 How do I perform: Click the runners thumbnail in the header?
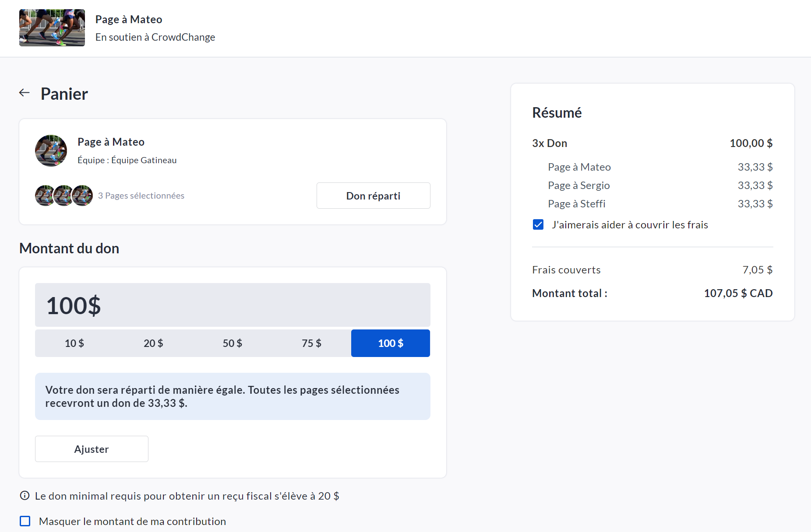52,28
